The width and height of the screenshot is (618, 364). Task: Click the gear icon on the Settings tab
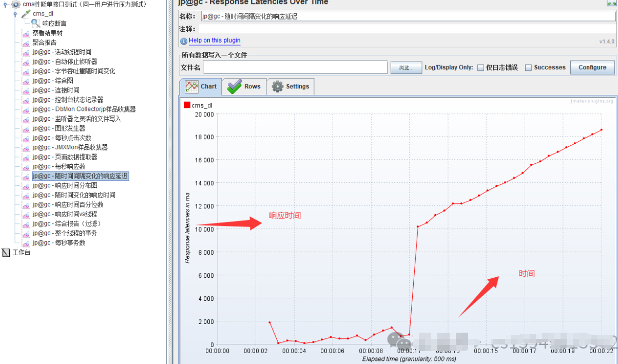[278, 87]
